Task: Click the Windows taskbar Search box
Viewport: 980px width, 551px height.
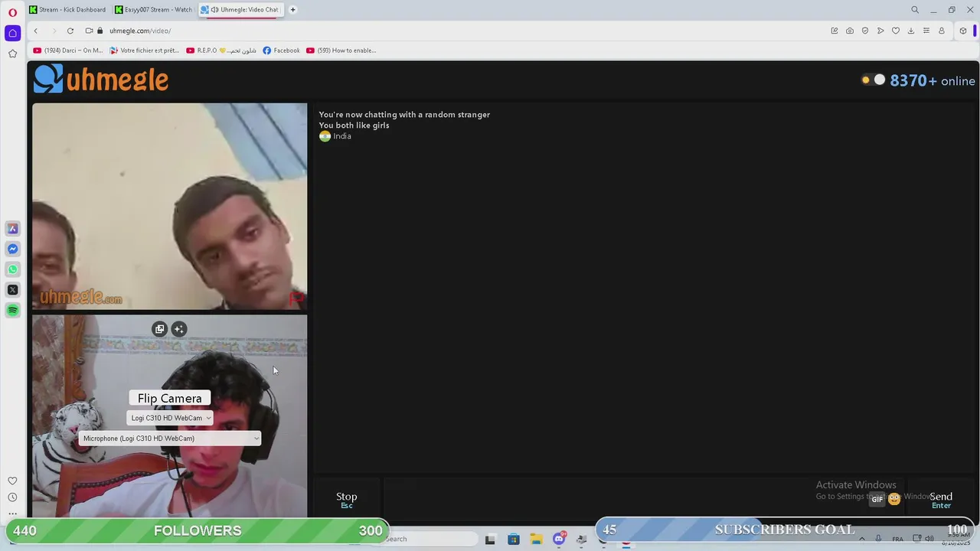Action: pyautogui.click(x=429, y=539)
